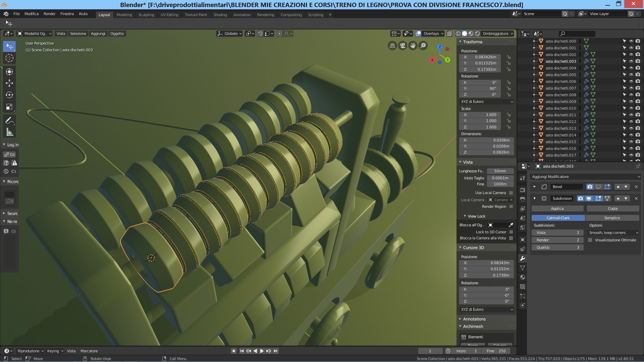Open the Oggetto menu
Screen dimensions: 644x362
pos(117,34)
